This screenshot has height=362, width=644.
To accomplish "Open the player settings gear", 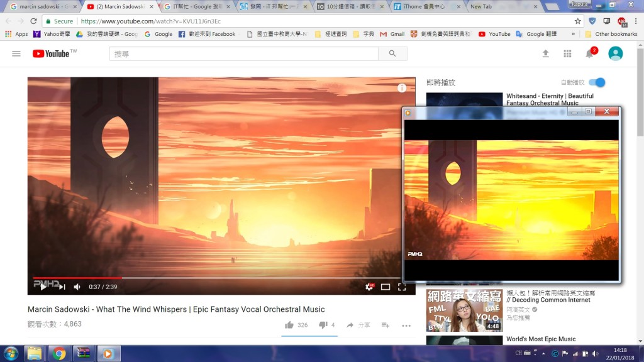I will (x=369, y=287).
